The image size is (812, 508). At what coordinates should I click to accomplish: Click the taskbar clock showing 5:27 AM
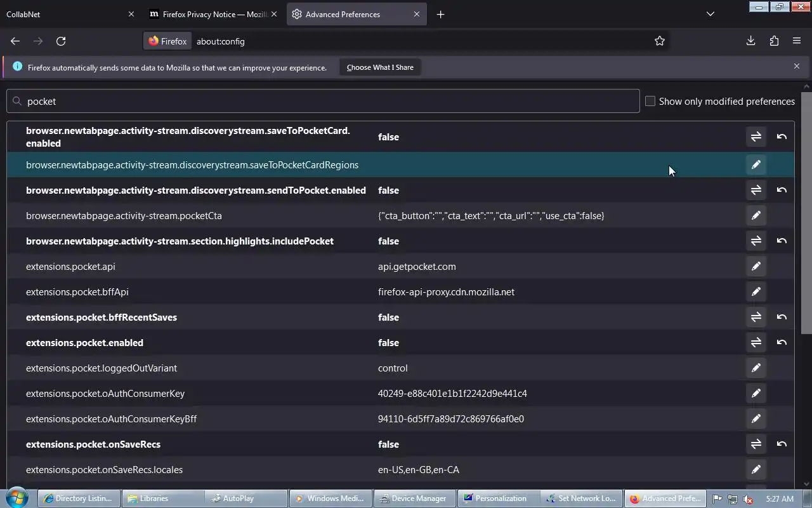780,499
